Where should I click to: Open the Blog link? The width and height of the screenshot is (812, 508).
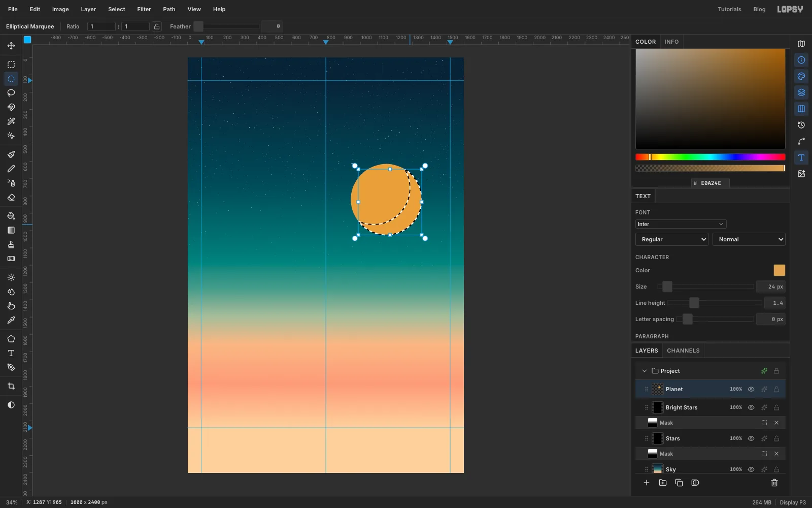(759, 9)
